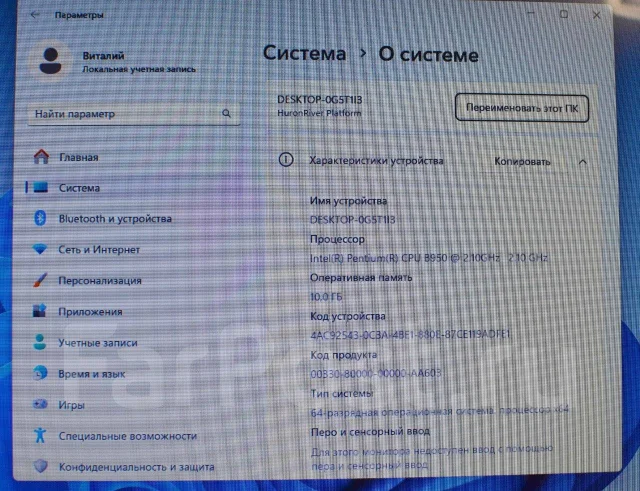This screenshot has width=640, height=491.
Task: Click the Сеть и Интернет wifi icon
Action: tap(40, 249)
